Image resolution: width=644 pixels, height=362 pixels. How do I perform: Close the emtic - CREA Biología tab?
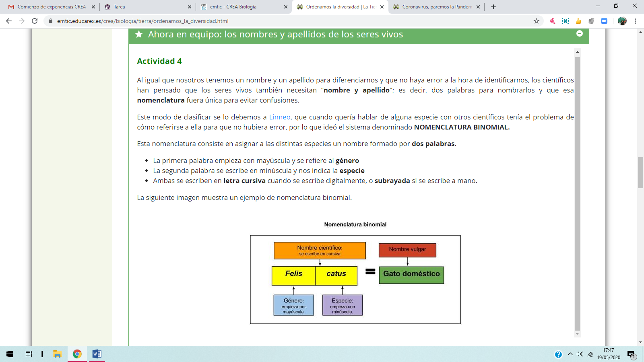tap(286, 7)
